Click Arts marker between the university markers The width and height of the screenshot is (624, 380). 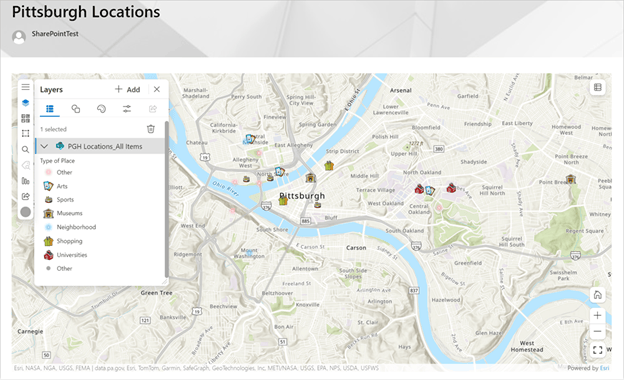[x=429, y=191]
